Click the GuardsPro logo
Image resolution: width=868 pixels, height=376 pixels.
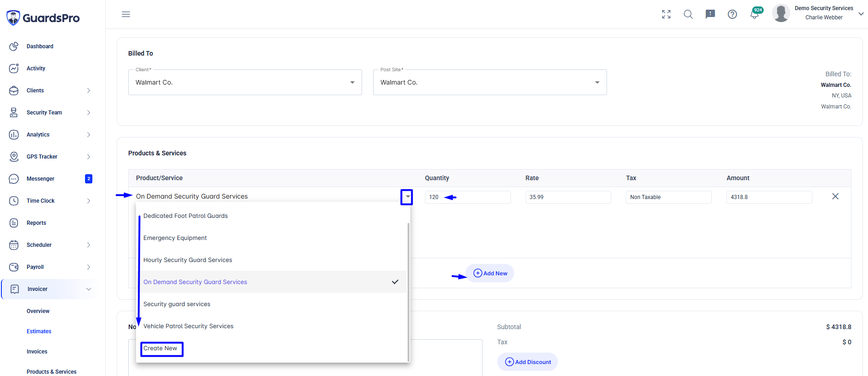43,18
